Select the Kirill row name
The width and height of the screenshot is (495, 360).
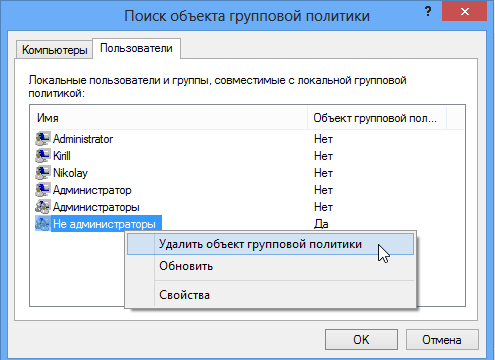pyautogui.click(x=62, y=156)
